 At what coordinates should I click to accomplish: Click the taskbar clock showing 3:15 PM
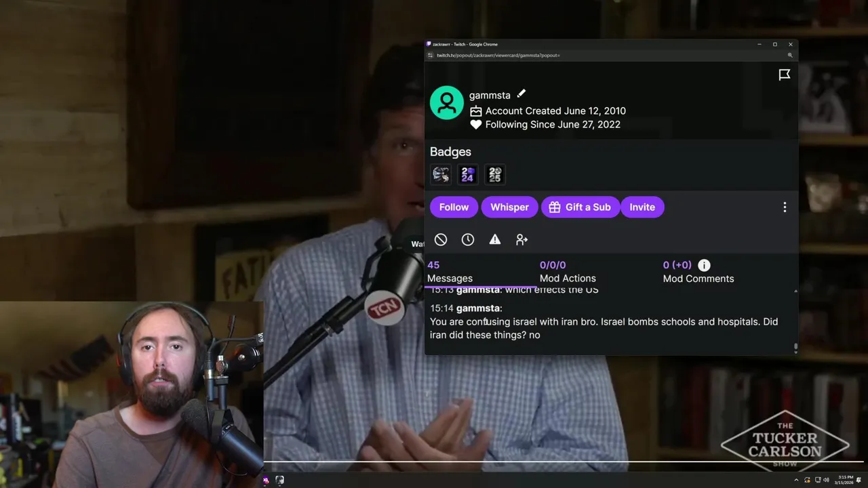(x=845, y=481)
